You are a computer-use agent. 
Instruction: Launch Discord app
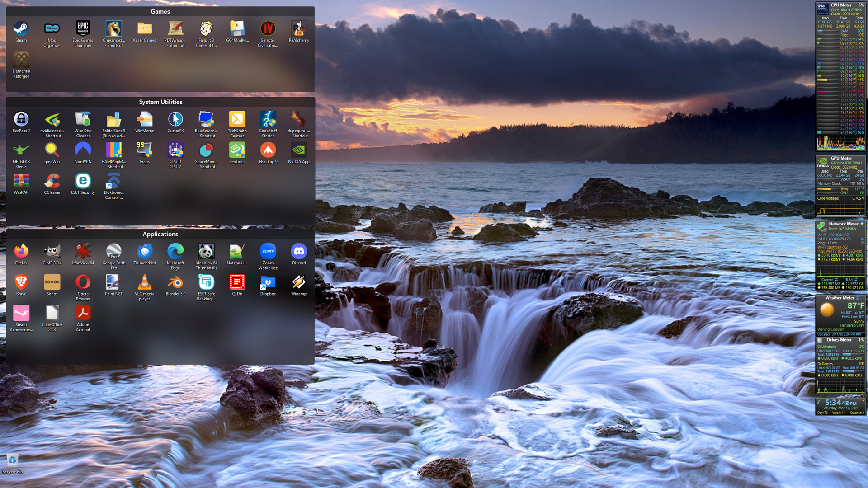click(x=299, y=252)
